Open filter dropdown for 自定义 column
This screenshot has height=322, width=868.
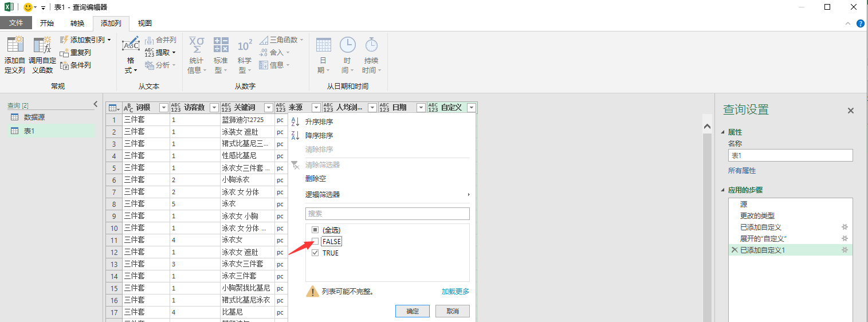(x=472, y=108)
